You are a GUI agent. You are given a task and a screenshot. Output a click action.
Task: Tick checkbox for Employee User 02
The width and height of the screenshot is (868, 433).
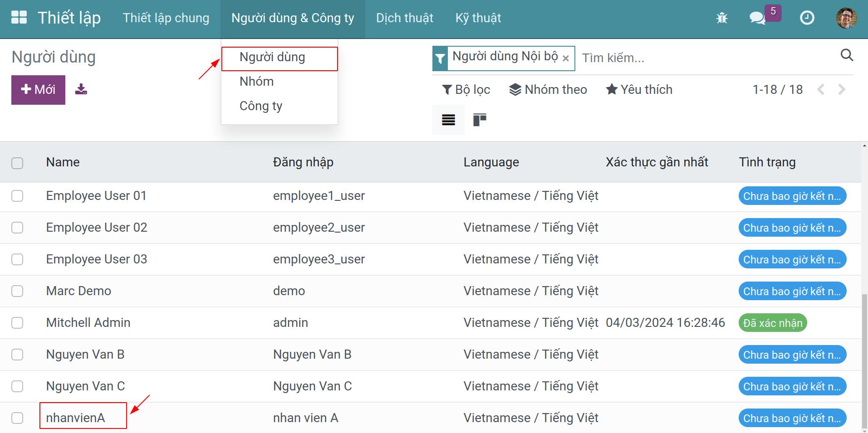(x=17, y=228)
